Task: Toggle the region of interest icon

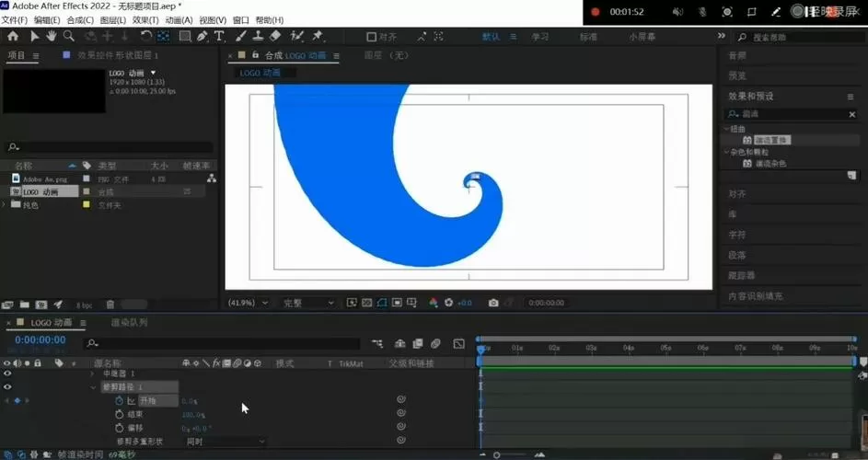Action: pos(397,303)
